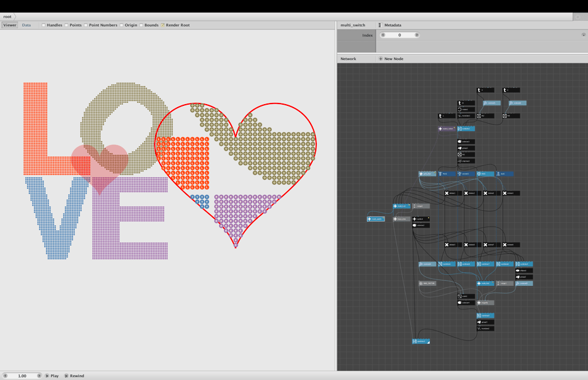Screen dimensions: 588x380
Task: Select the ungroup1 node
Action: point(466,161)
